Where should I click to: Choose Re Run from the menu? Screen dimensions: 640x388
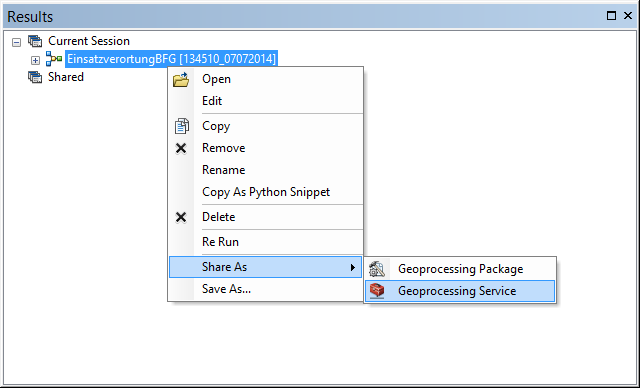266,242
